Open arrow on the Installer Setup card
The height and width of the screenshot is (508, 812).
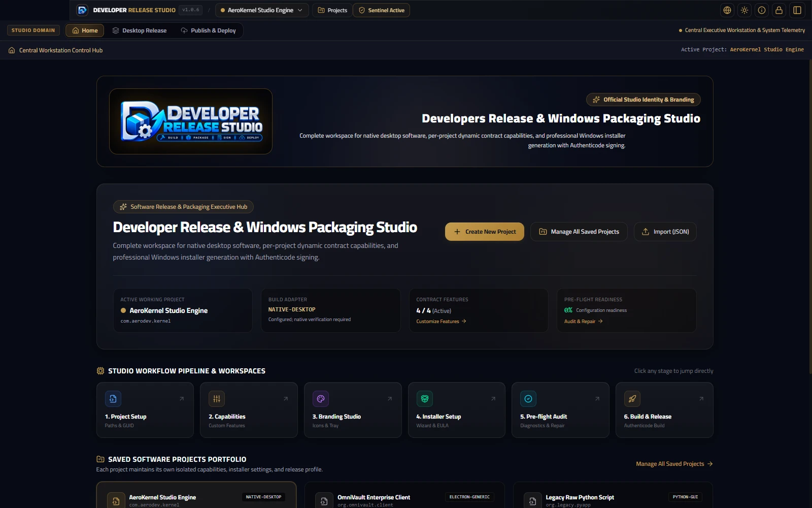click(x=493, y=399)
